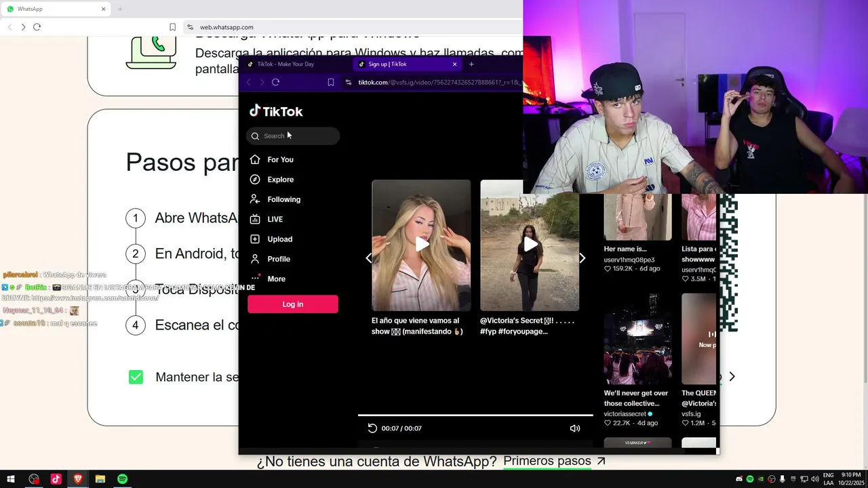
Task: Open the Windows Start menu
Action: 11,479
